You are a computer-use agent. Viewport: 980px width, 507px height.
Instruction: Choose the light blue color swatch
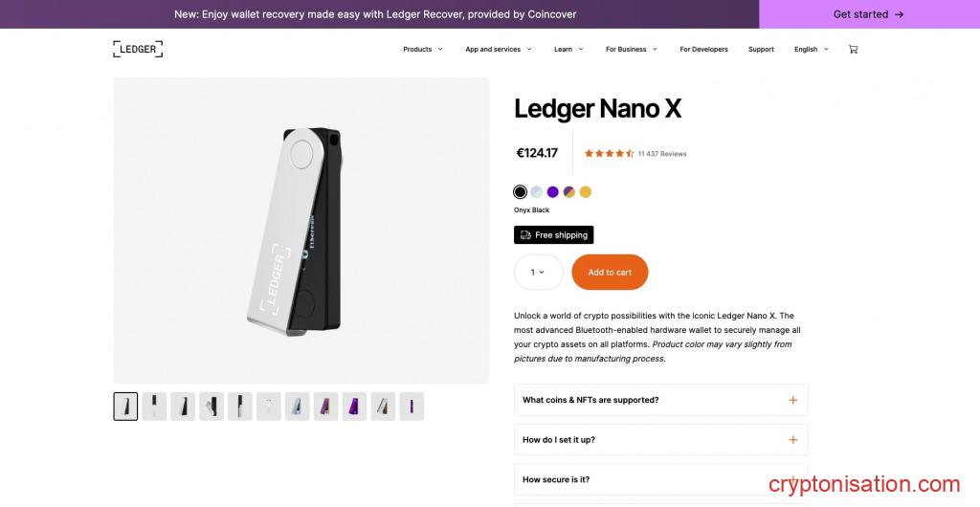coord(536,191)
